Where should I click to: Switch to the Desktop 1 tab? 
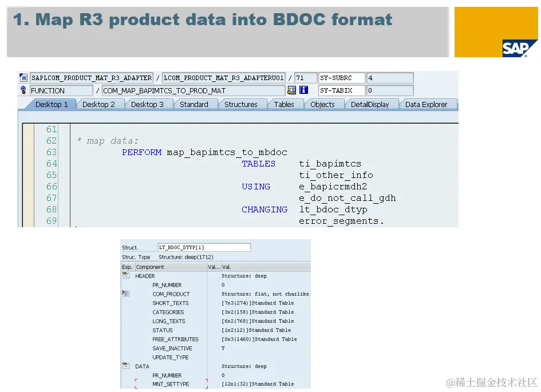[x=52, y=105]
